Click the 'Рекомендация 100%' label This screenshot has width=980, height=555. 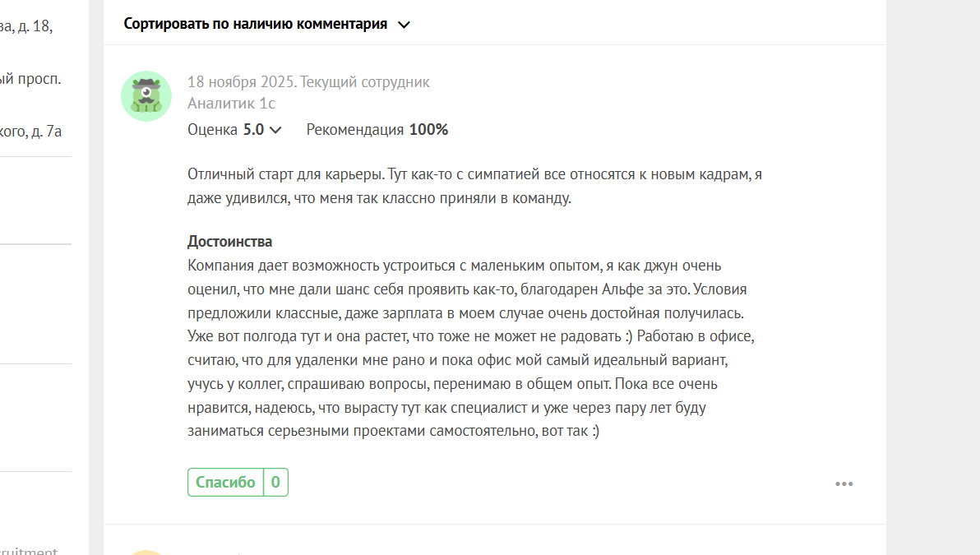(377, 130)
